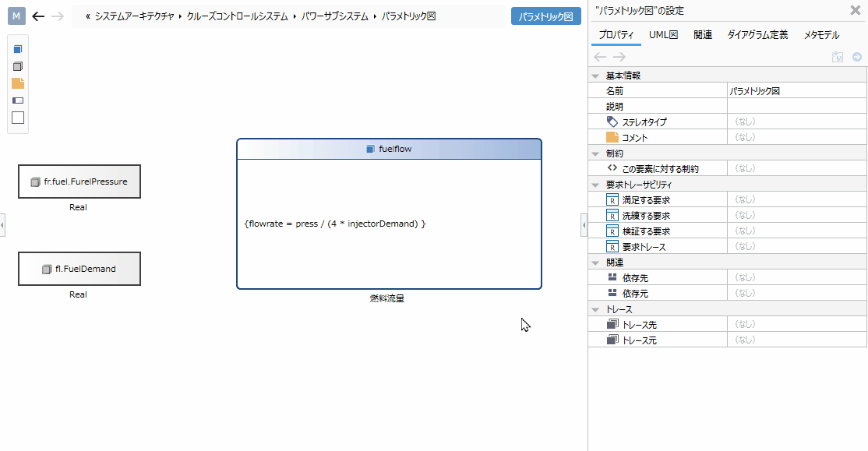
Task: Go back with the left arrow
Action: pos(38,16)
